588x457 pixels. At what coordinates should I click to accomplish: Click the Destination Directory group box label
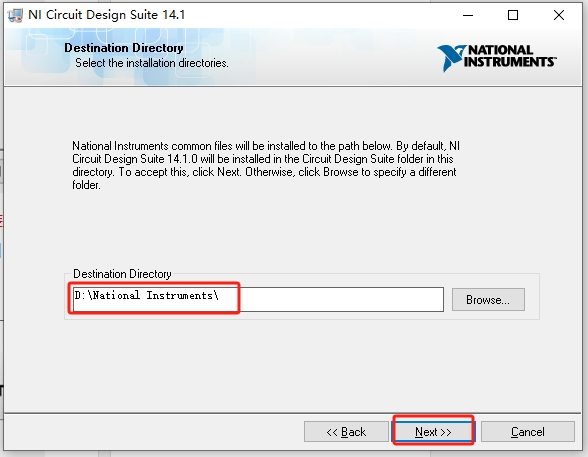click(122, 274)
